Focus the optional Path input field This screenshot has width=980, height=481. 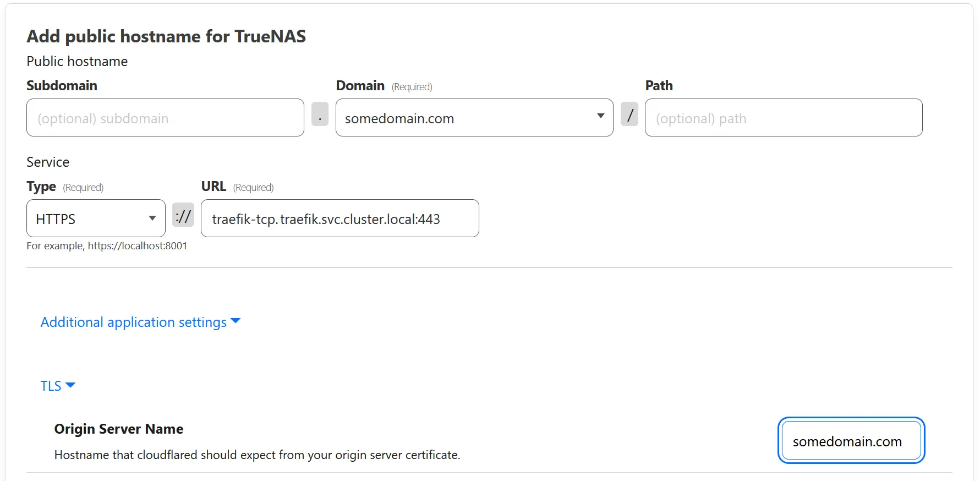tap(783, 118)
